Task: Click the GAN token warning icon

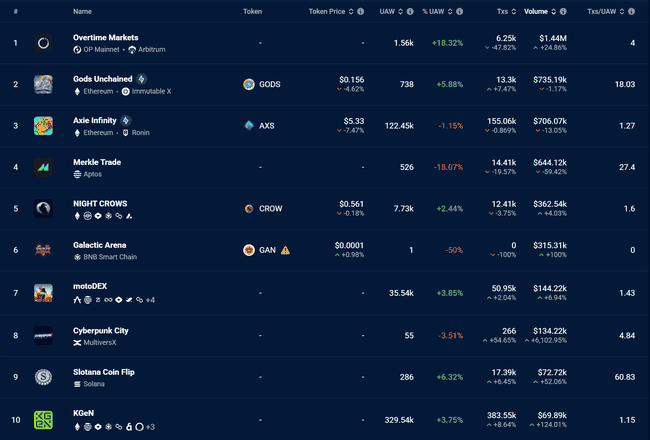Action: click(285, 250)
